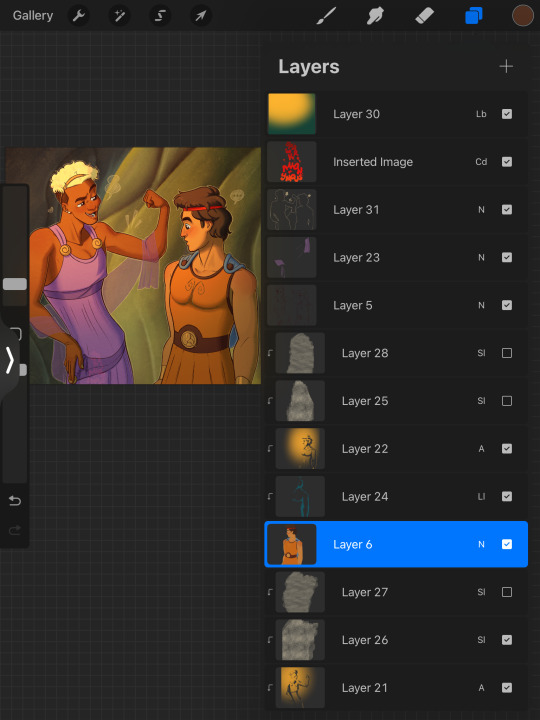
Task: Activate the Transform arrow tool
Action: pyautogui.click(x=201, y=16)
